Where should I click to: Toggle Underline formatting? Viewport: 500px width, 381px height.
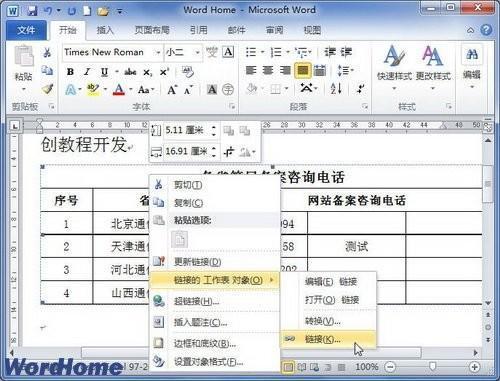pyautogui.click(x=104, y=72)
